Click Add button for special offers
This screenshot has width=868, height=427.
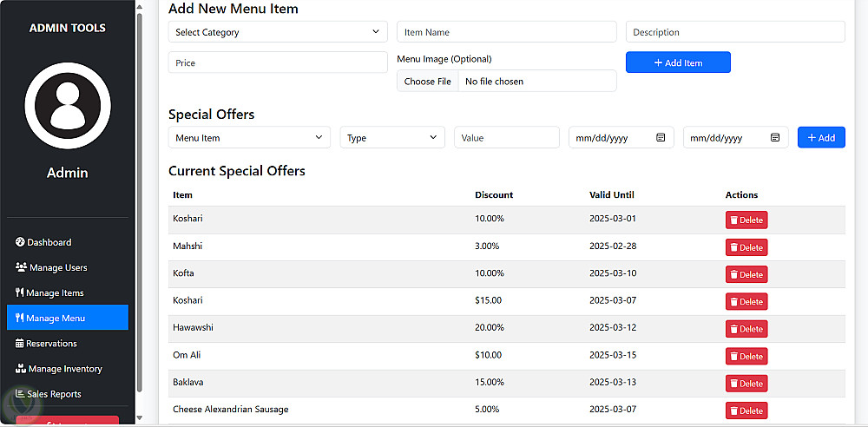pyautogui.click(x=821, y=138)
